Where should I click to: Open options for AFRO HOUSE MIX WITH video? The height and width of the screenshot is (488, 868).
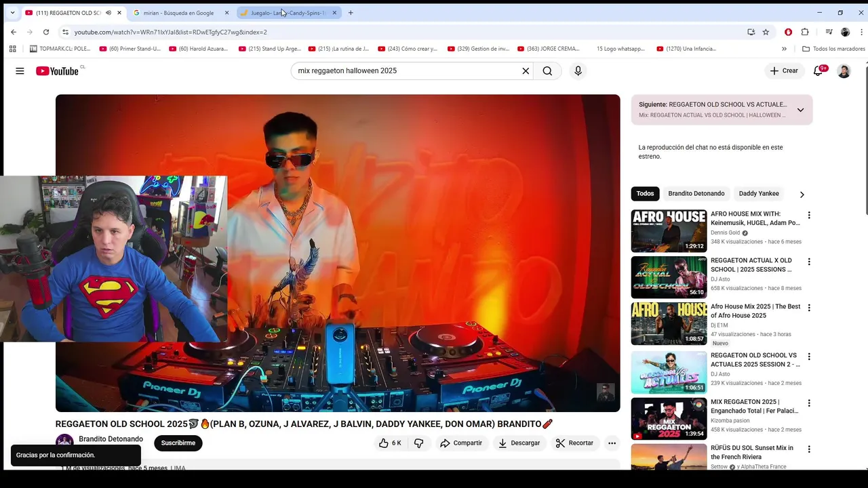(808, 216)
